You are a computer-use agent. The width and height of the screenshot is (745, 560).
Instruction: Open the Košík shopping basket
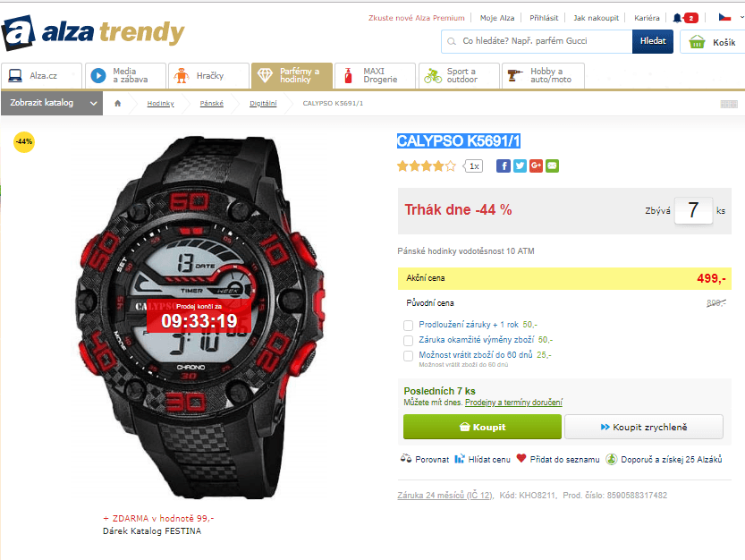click(713, 42)
